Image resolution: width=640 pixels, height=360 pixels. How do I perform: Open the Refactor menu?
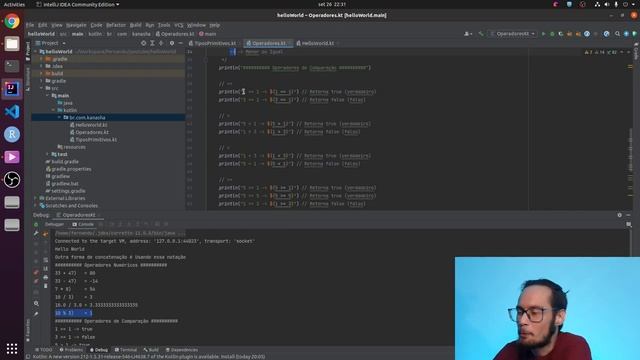point(116,25)
